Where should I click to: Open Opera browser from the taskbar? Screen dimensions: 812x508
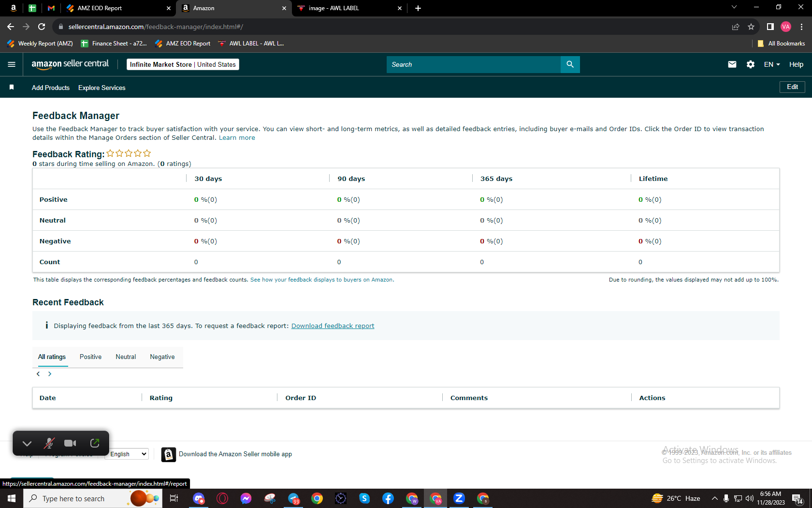222,498
